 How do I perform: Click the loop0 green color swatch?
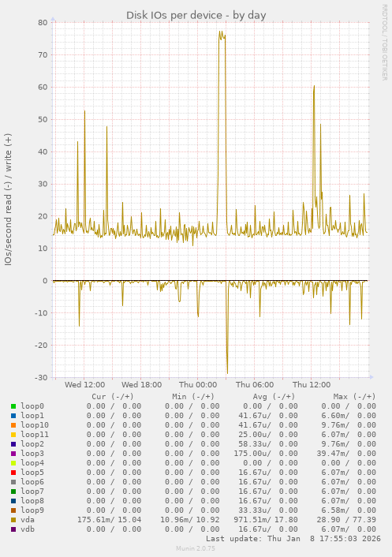(x=13, y=406)
